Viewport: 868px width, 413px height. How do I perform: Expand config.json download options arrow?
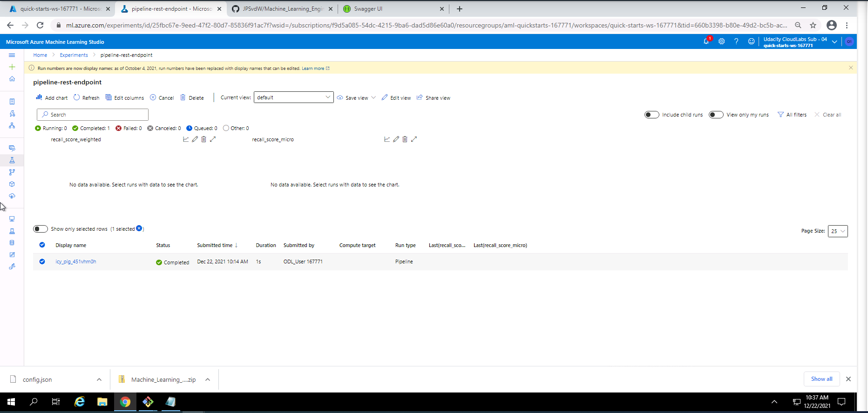click(x=99, y=379)
